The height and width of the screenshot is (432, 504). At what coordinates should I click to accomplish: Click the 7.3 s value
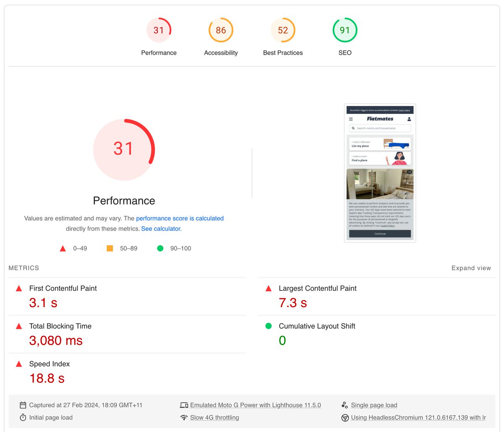[293, 303]
